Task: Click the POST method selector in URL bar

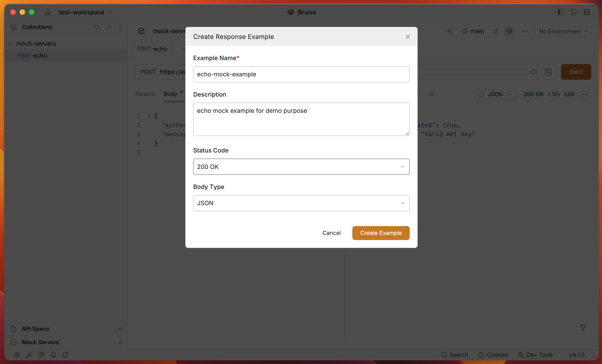Action: (147, 72)
